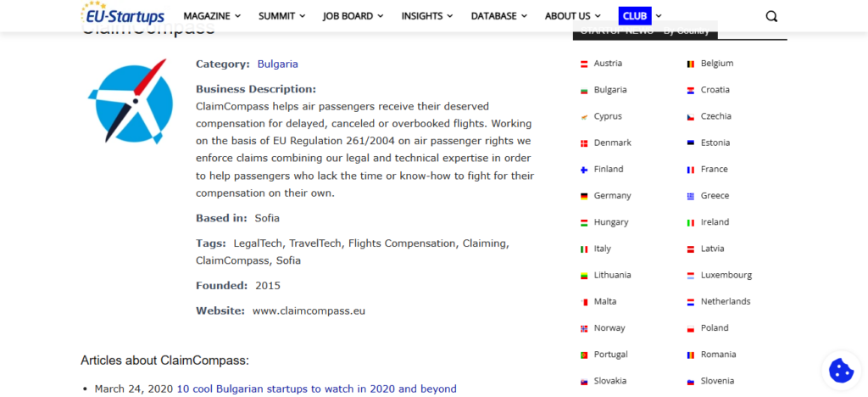Screen dimensions: 868x397
Task: Open the Germany country link
Action: click(x=612, y=195)
